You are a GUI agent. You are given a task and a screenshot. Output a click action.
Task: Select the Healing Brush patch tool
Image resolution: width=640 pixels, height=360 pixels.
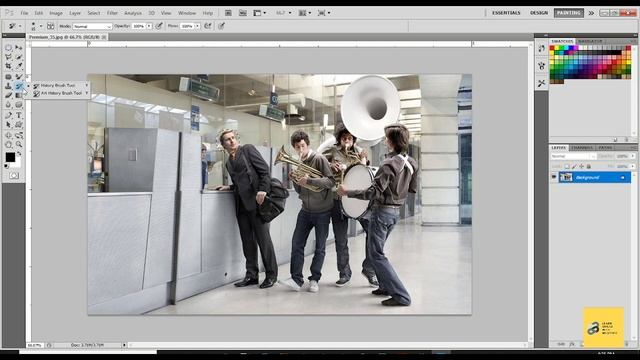tap(8, 77)
